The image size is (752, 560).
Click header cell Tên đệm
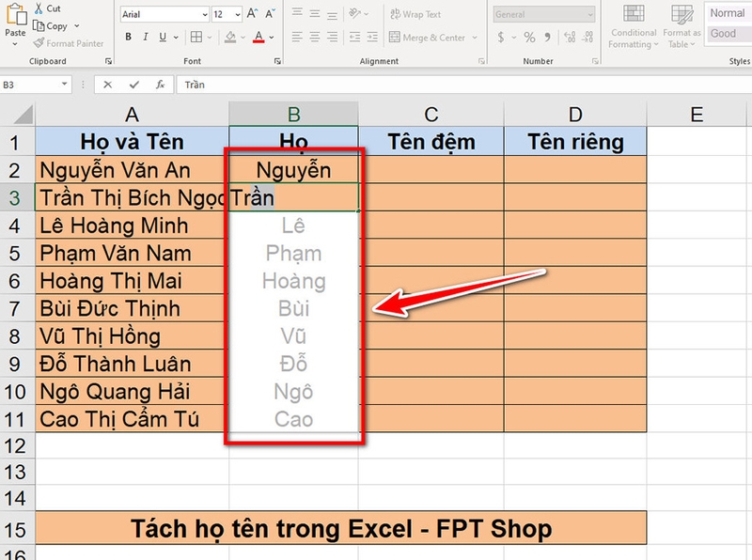(431, 142)
